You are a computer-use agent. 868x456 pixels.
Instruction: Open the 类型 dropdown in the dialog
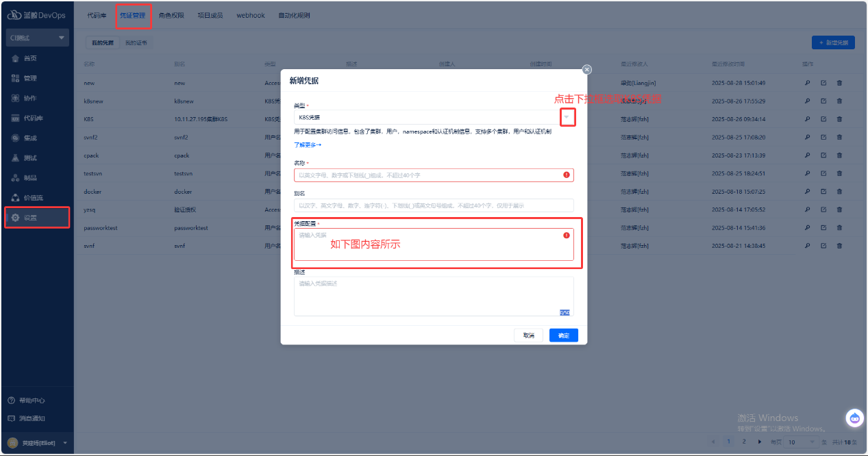567,118
